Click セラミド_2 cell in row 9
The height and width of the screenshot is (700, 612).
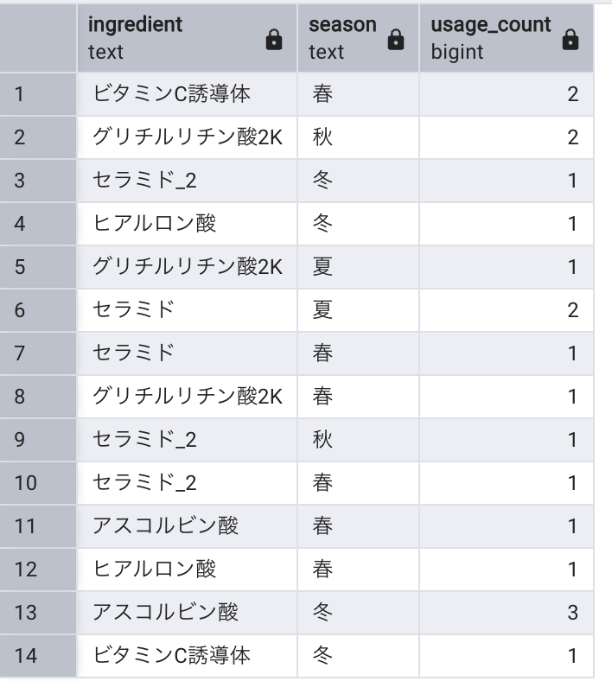(x=187, y=440)
